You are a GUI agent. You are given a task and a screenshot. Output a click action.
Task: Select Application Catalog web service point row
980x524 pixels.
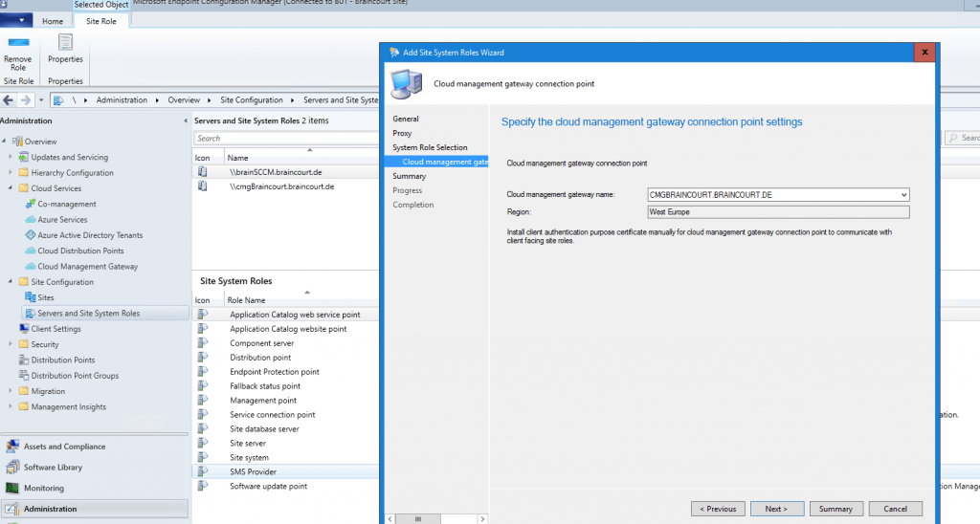[285, 315]
